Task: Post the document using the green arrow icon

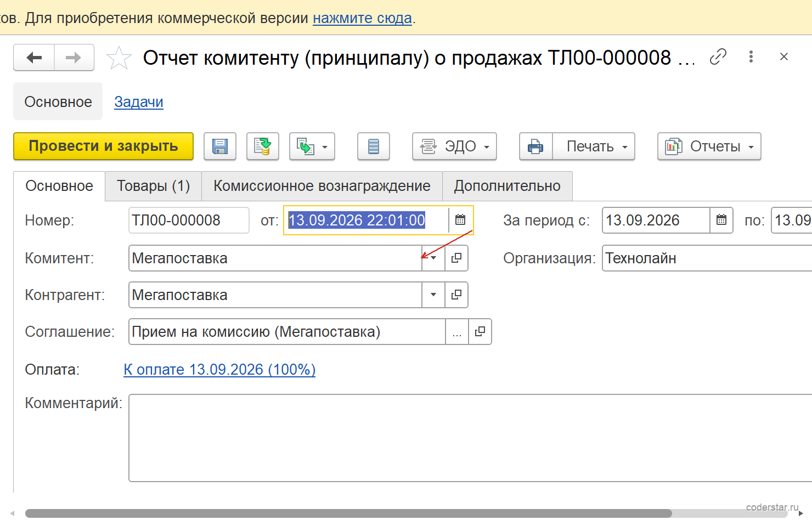Action: click(x=263, y=146)
